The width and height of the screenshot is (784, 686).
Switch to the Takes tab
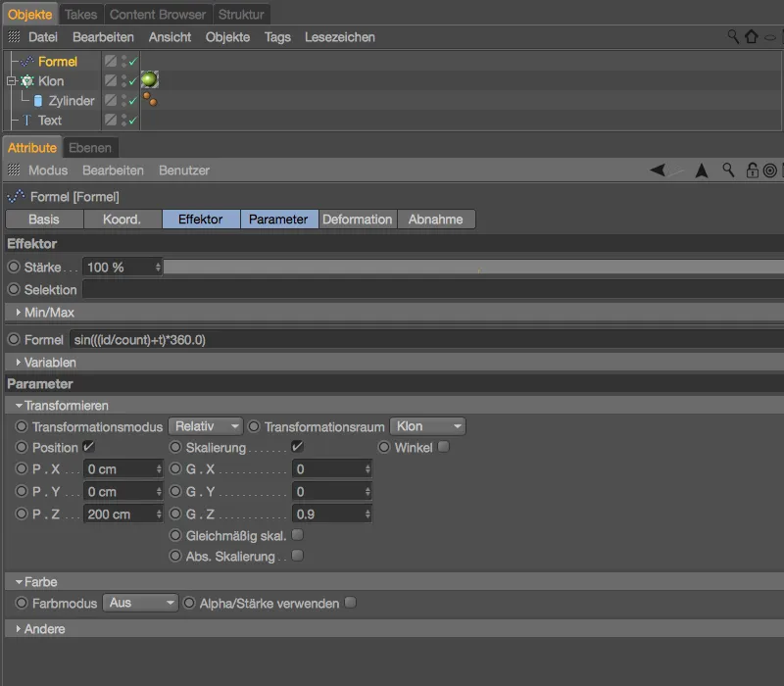(81, 14)
